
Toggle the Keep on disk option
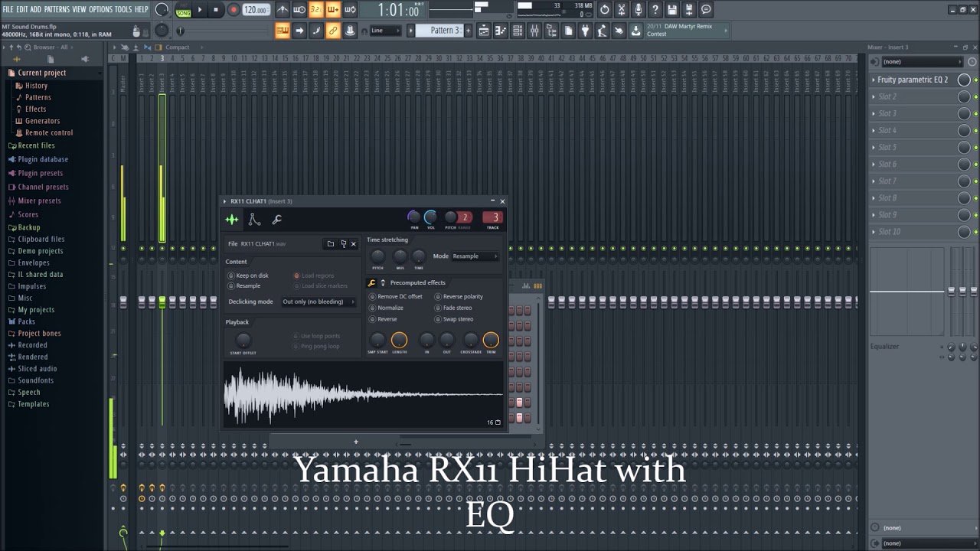248,275
